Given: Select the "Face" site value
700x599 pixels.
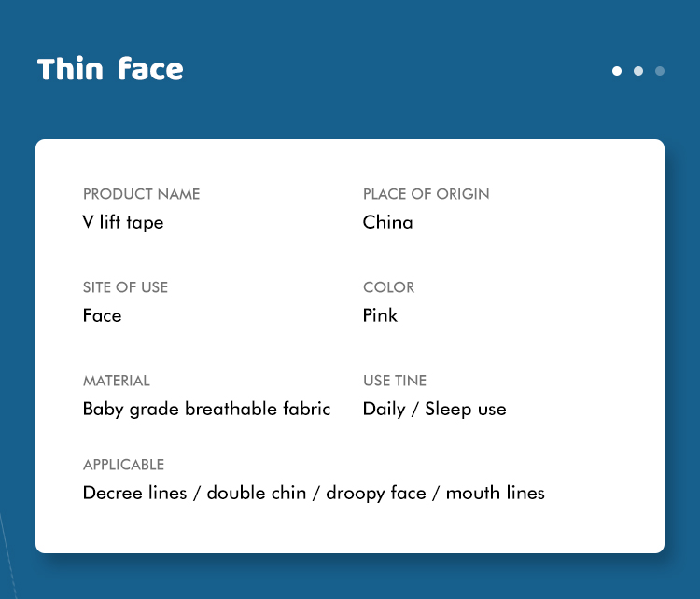Looking at the screenshot, I should pos(102,315).
